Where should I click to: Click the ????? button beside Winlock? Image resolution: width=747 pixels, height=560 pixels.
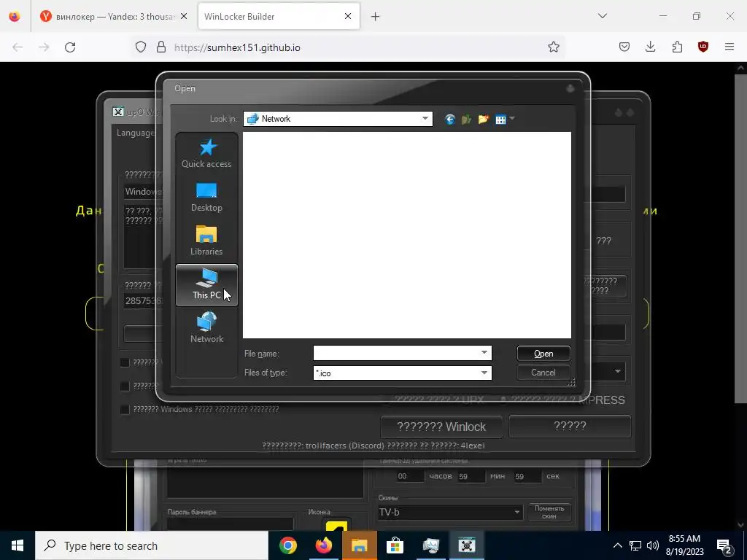(x=570, y=426)
